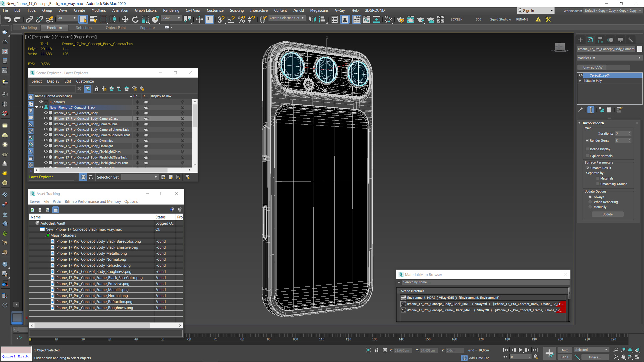Switch to the Create panel plus icon
The image size is (644, 362).
[x=580, y=40]
